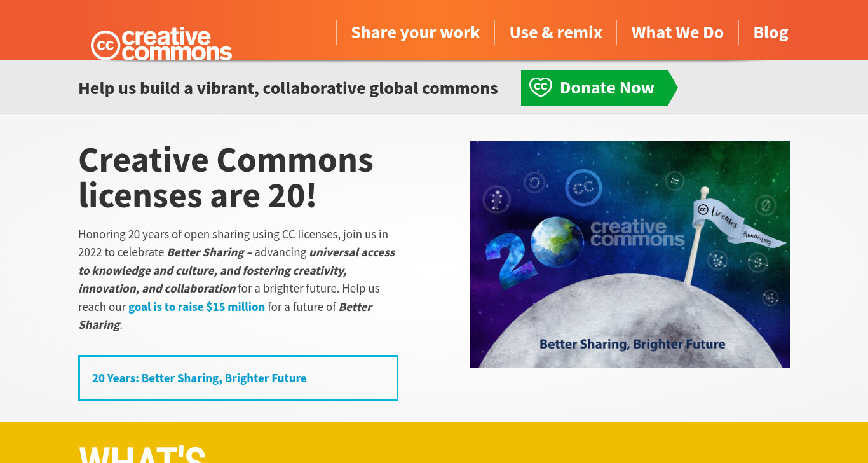868x463 pixels.
Task: Click the Help us build a vibrant commons text
Action: [288, 88]
